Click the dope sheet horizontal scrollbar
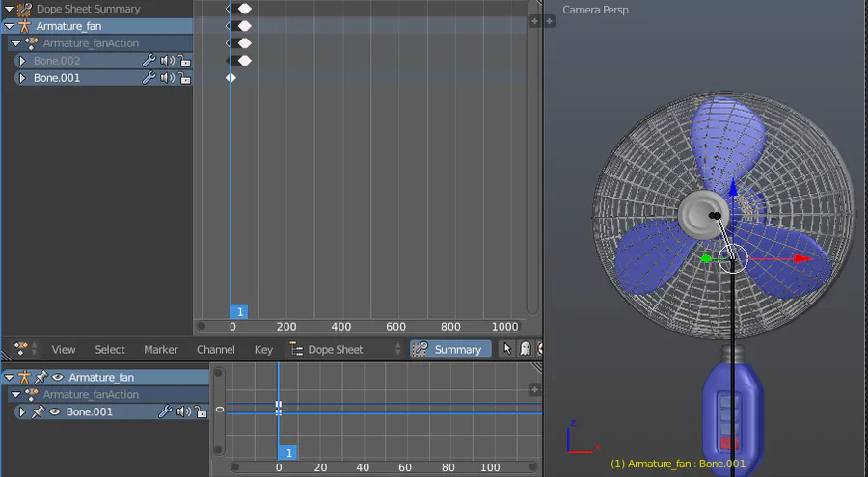The height and width of the screenshot is (477, 868). (360, 327)
